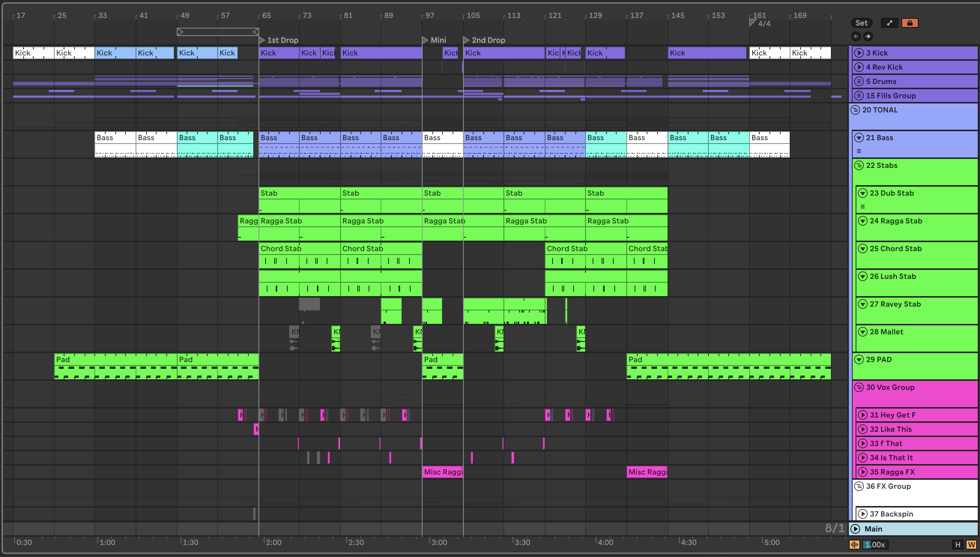Toggle the W optimize width button
Screen dimensions: 980x557
point(971,544)
